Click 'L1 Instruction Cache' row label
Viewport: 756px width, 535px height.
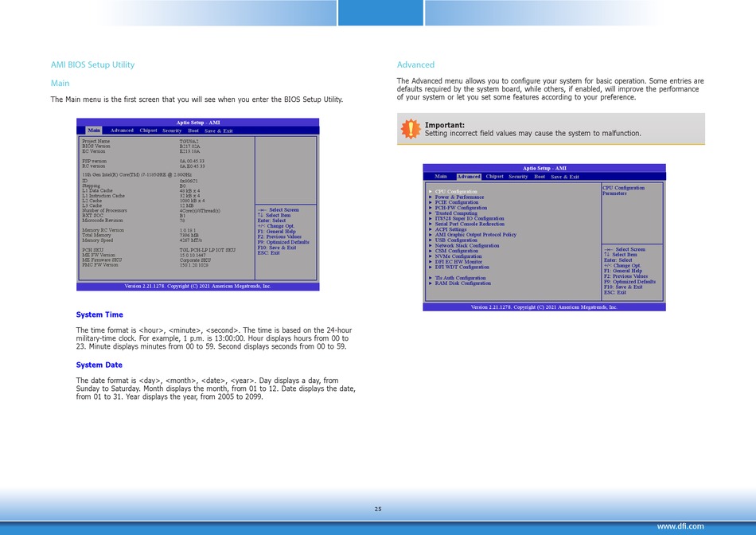pos(103,196)
